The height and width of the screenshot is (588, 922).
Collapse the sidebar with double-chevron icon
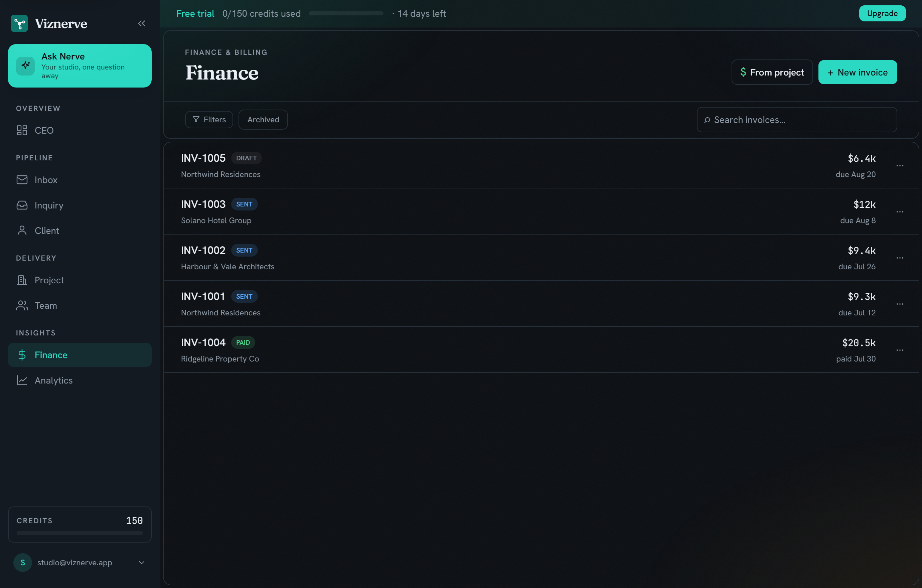point(142,23)
